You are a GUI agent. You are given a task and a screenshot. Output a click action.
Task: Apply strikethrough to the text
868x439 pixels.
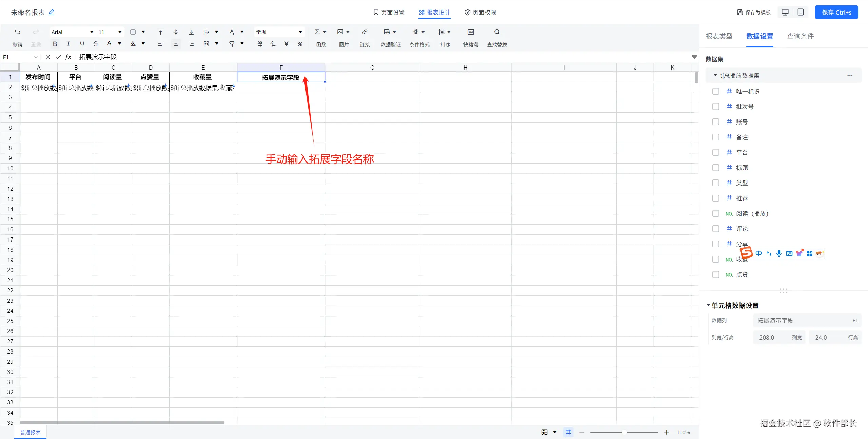coord(96,44)
